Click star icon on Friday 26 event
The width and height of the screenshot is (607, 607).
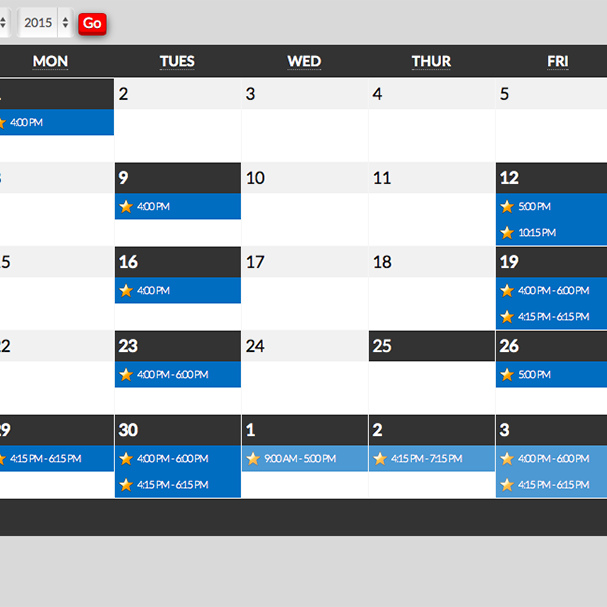(506, 375)
